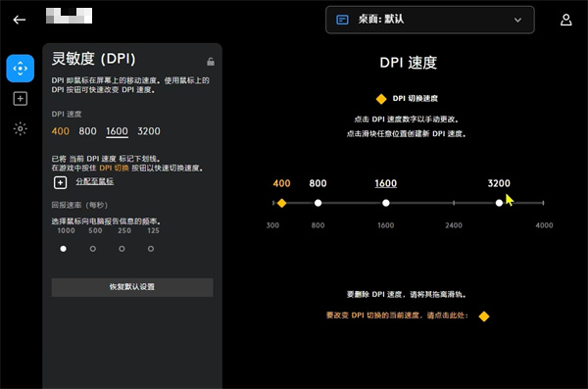Click the slider track at 4000 end
Image resolution: width=588 pixels, height=389 pixels.
(x=543, y=203)
